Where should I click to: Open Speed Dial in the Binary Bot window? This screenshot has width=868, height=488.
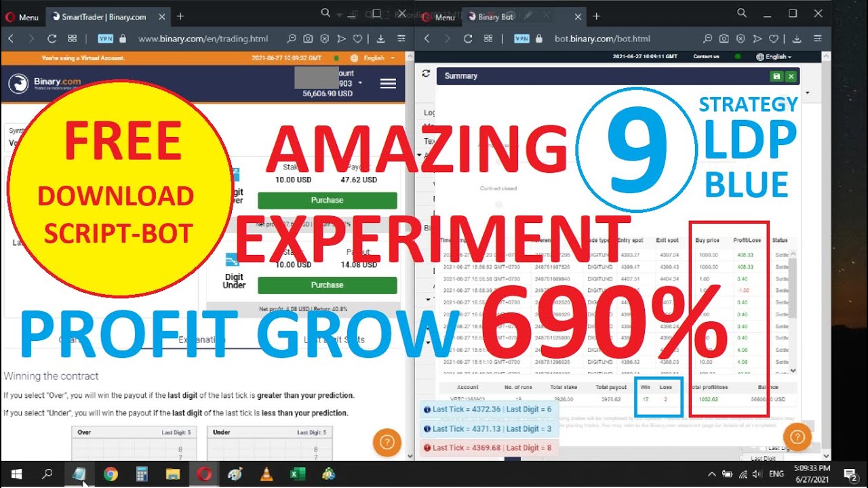pos(488,39)
